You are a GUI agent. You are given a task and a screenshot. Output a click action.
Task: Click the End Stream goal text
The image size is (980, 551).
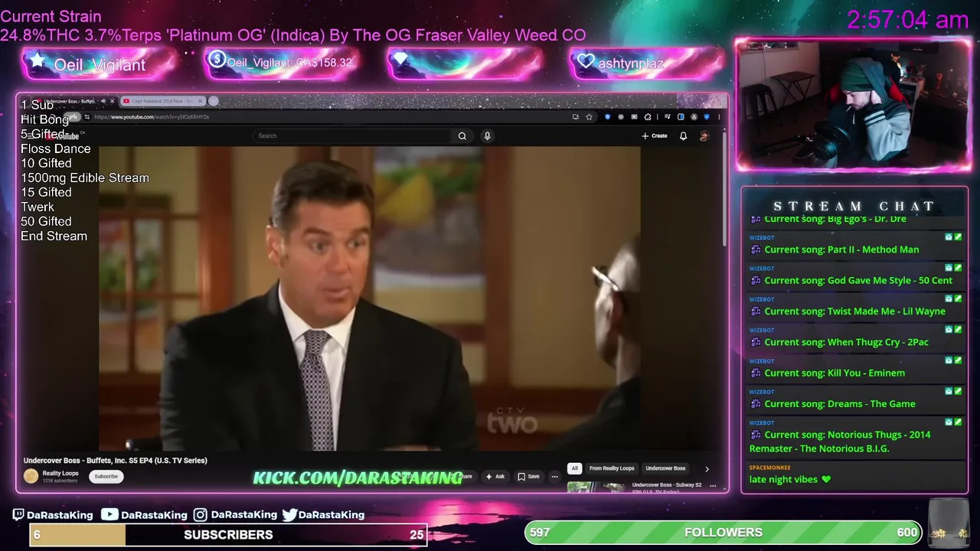pyautogui.click(x=54, y=236)
